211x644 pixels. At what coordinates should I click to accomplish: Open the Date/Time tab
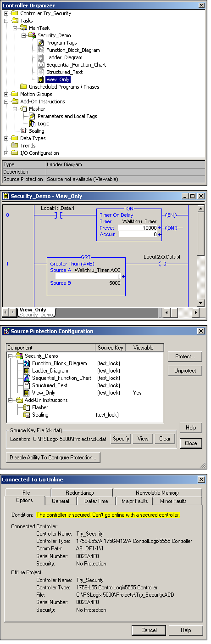[96, 501]
